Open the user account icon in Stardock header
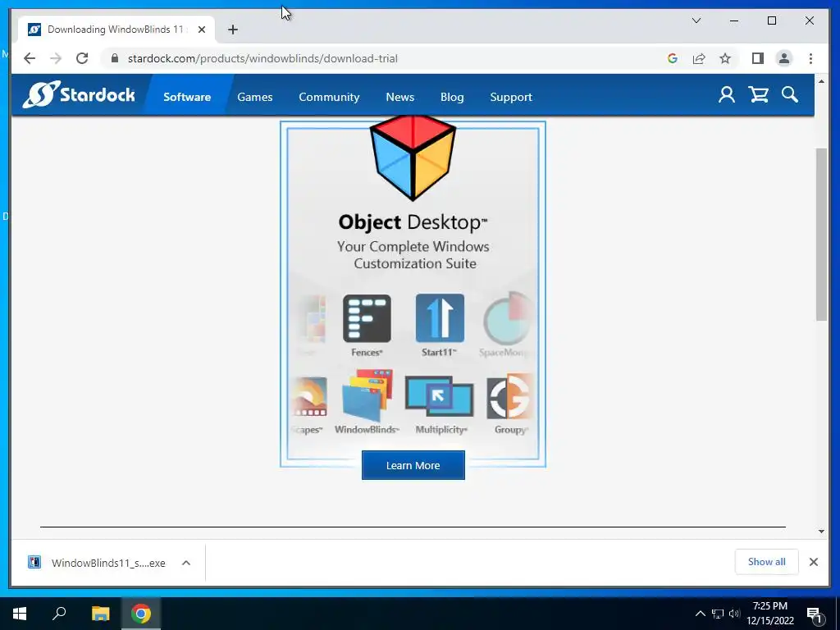The height and width of the screenshot is (630, 840). click(x=727, y=95)
